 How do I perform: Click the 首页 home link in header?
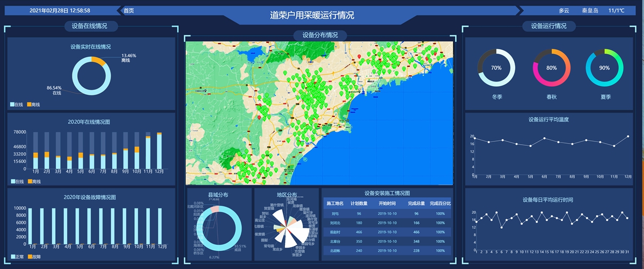point(129,10)
